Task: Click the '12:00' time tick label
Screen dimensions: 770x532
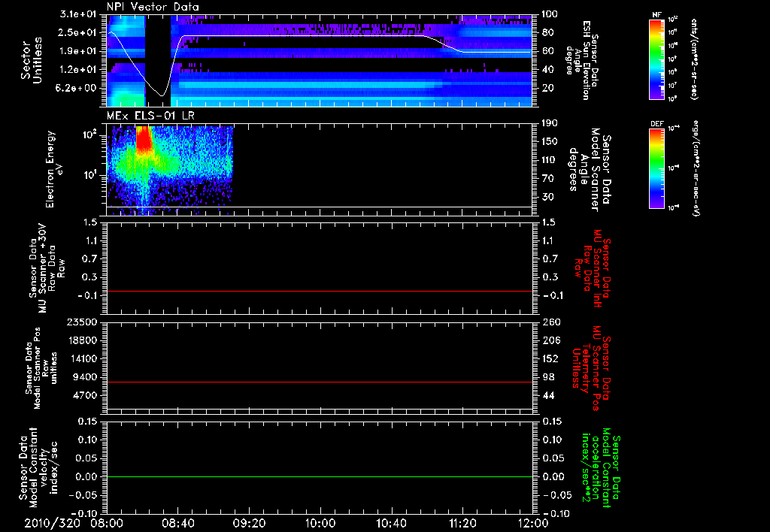Action: point(533,523)
